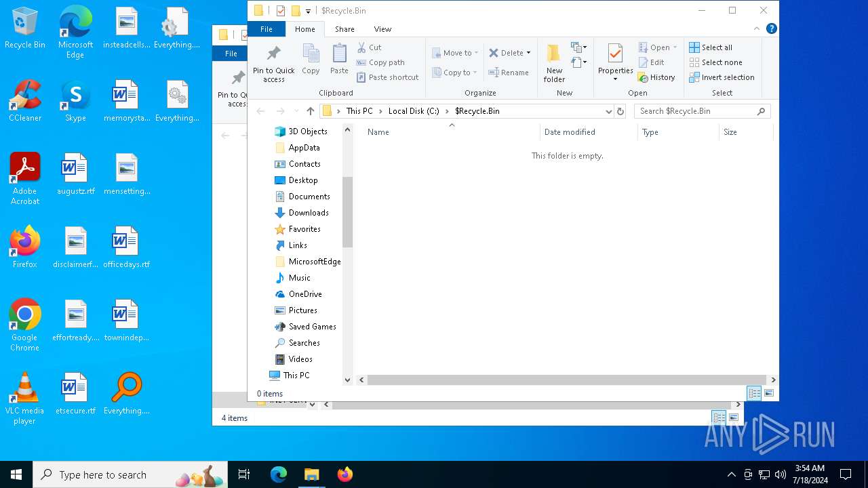Click Pin to Quick access icon

click(x=273, y=64)
